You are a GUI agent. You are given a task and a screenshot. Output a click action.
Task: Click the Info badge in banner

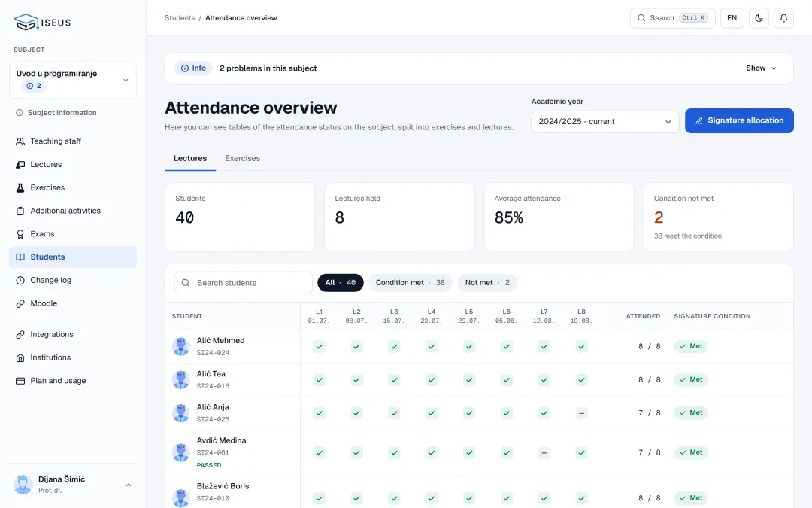pyautogui.click(x=193, y=68)
